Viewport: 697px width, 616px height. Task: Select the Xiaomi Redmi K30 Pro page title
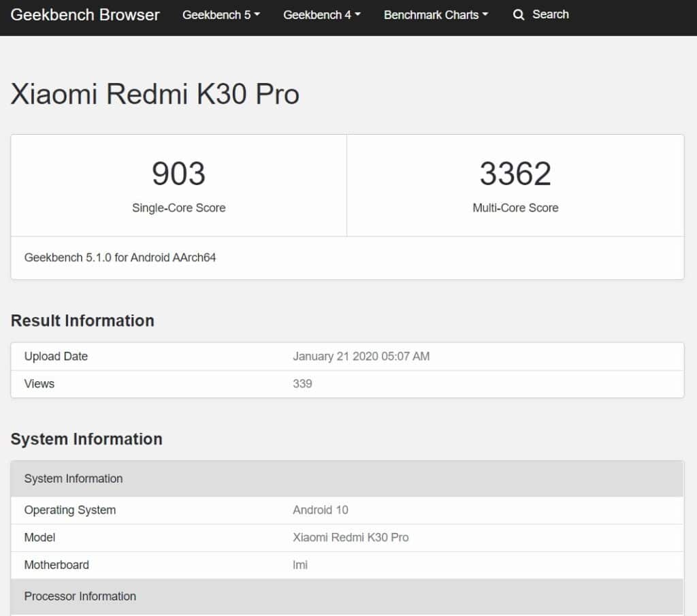click(x=155, y=94)
